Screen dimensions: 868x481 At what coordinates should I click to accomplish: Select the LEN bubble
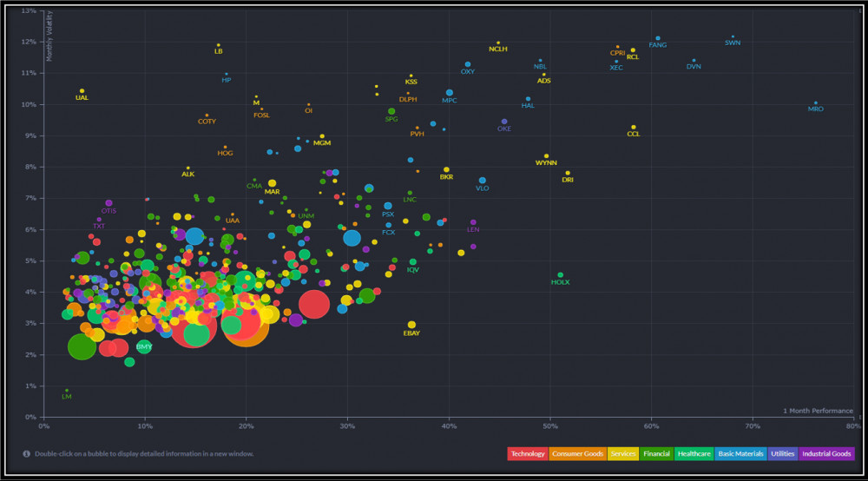coord(473,222)
